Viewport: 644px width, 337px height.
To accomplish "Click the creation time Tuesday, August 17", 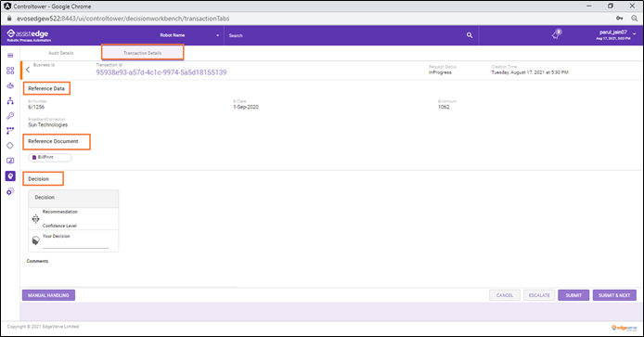I will tap(530, 72).
